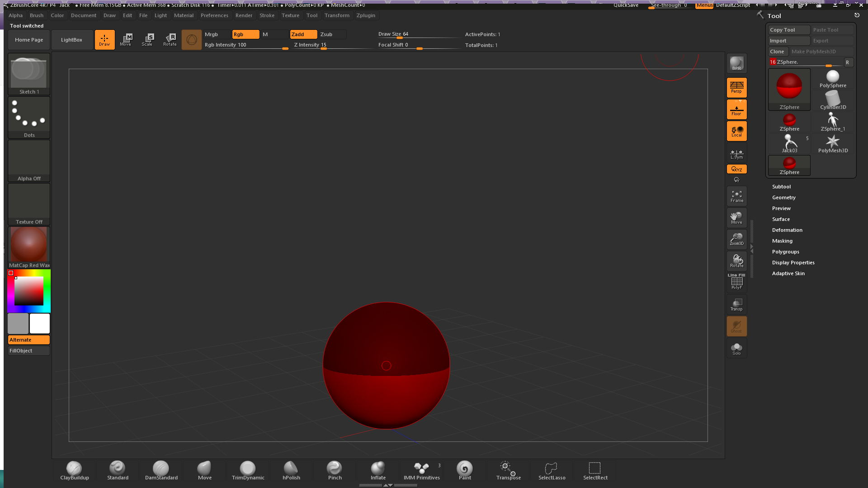
Task: Activate the Transpose tool
Action: point(508,470)
